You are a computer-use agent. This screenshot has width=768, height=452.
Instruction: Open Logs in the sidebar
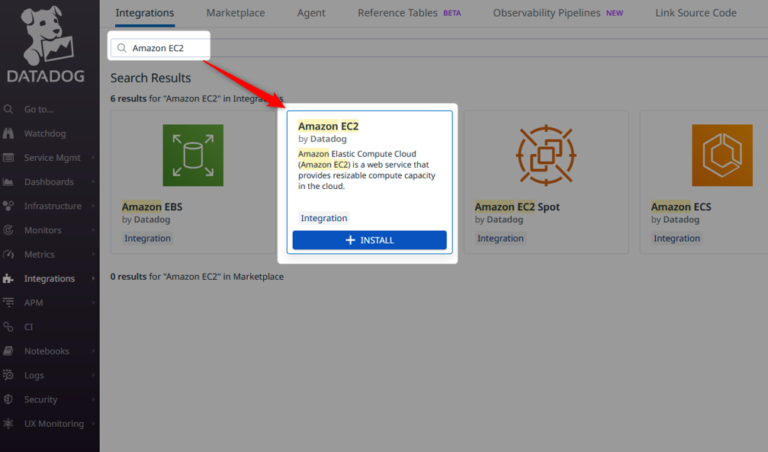click(34, 375)
